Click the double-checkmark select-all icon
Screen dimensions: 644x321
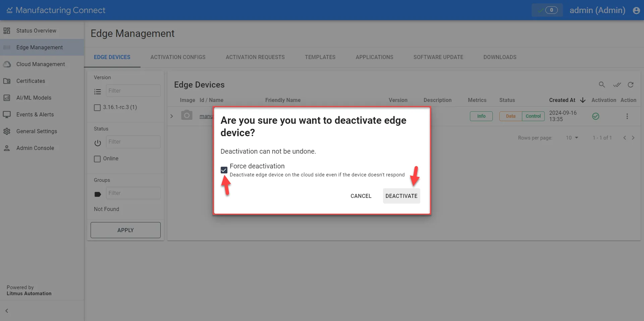coord(617,85)
